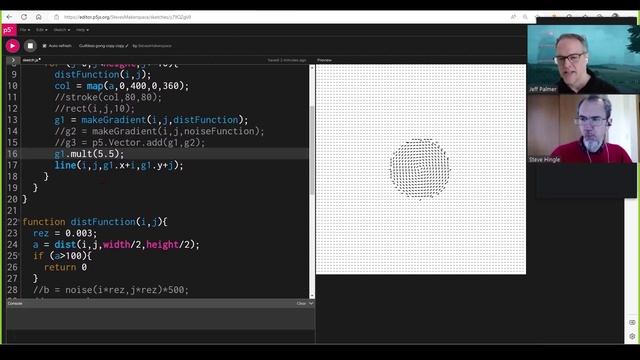Select the sketch.js file tab
Screen dimensions: 640x360
pos(31,60)
